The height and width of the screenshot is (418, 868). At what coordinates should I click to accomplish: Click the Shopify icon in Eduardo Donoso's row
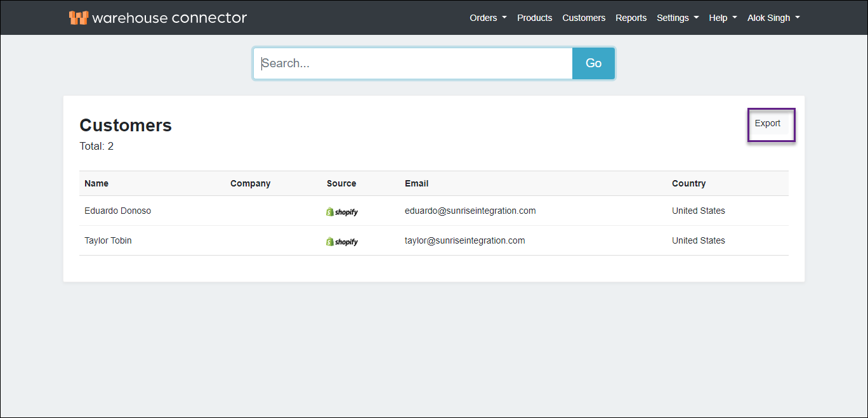[342, 212]
